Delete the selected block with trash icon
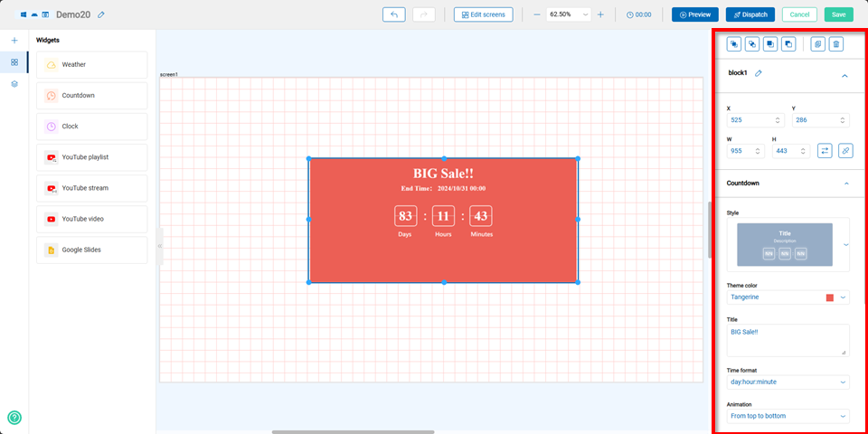This screenshot has height=434, width=868. (x=836, y=43)
